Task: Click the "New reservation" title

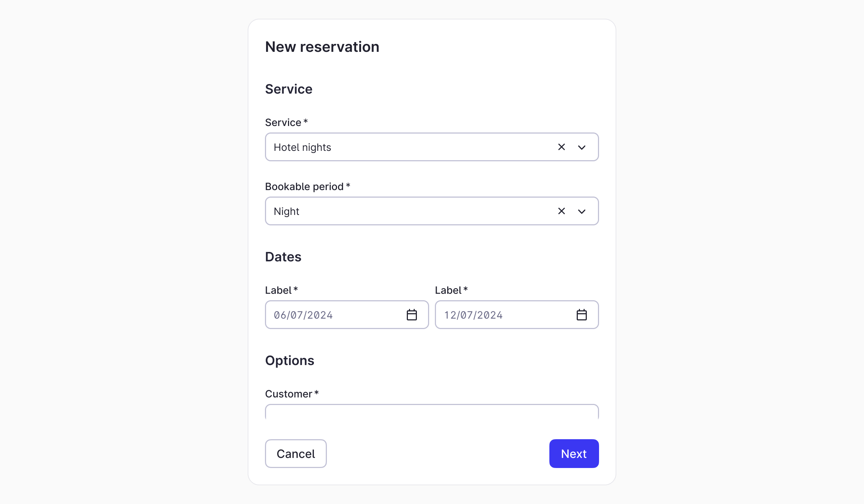Action: (x=322, y=47)
